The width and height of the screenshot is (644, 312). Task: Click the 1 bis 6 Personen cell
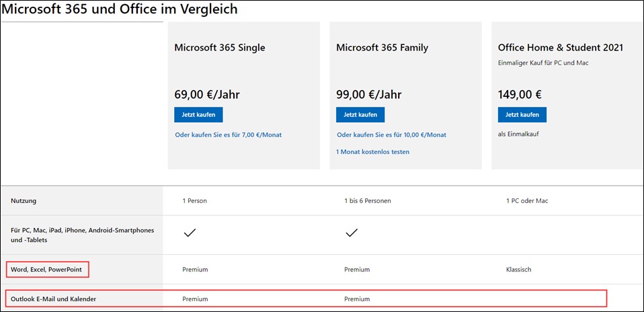pos(368,201)
